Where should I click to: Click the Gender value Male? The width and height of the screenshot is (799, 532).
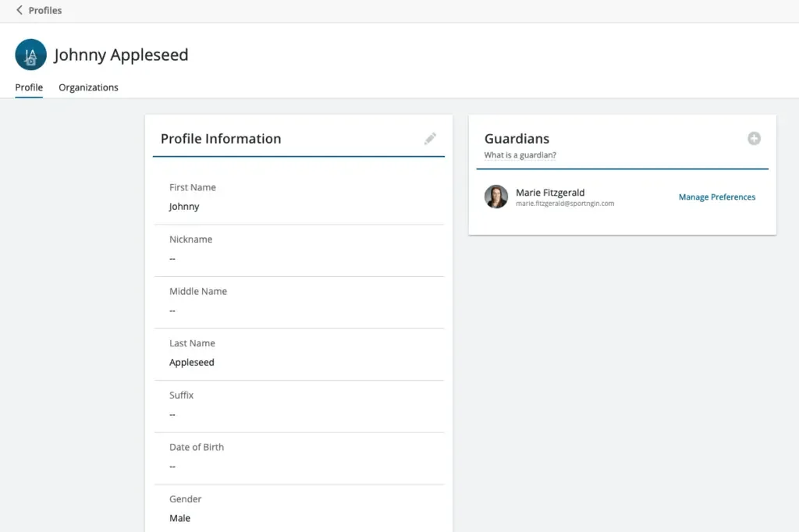tap(180, 518)
